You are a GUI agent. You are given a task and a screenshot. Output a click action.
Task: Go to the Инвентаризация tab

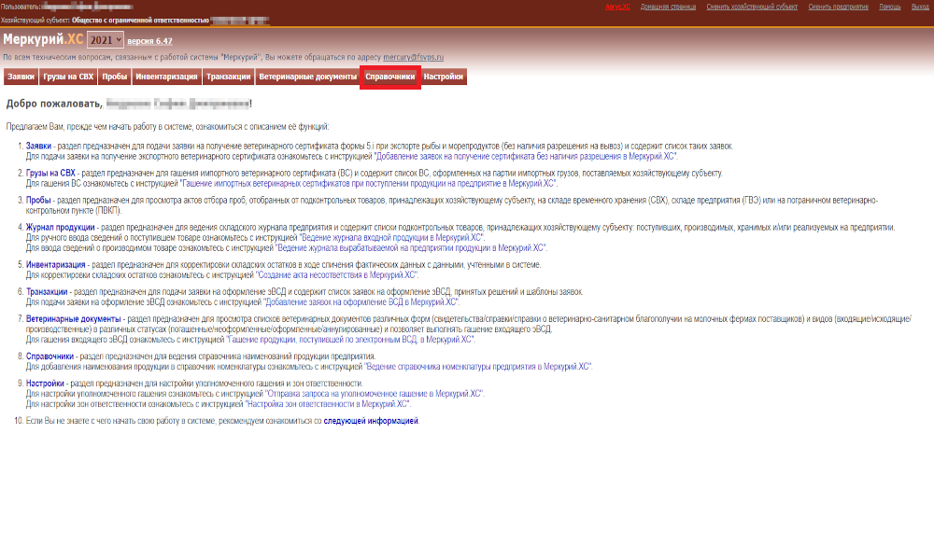coord(166,77)
